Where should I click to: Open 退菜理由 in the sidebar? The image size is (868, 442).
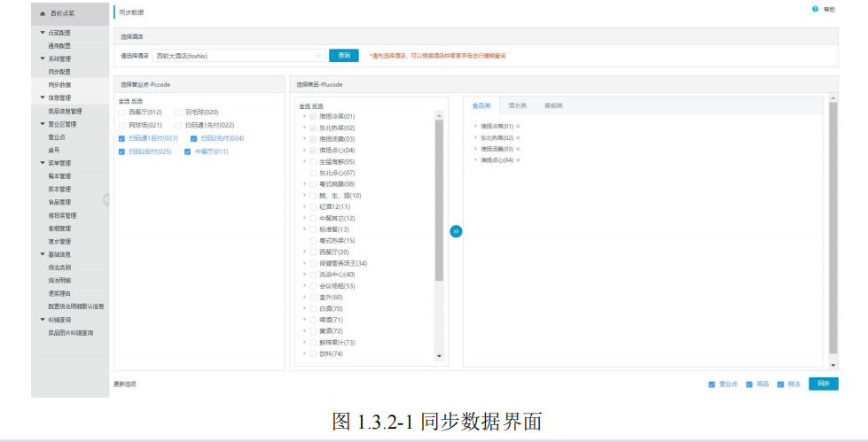59,294
